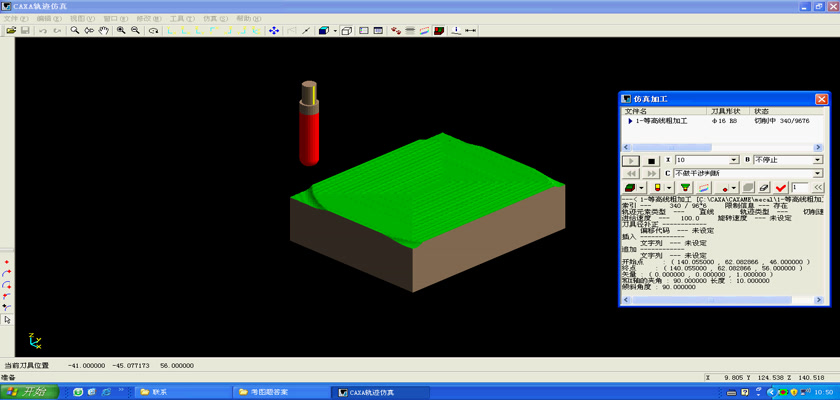This screenshot has width=840, height=400.
Task: Click the numeric field showing 1
Action: [800, 187]
